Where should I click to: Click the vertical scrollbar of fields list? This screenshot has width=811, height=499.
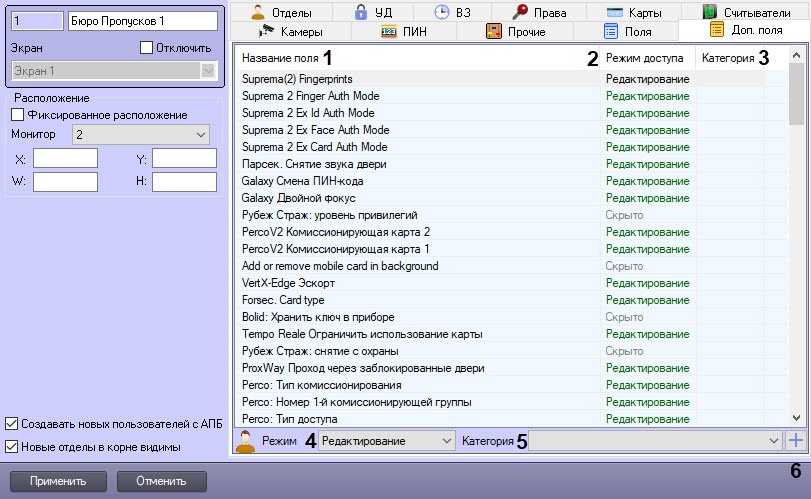click(796, 250)
